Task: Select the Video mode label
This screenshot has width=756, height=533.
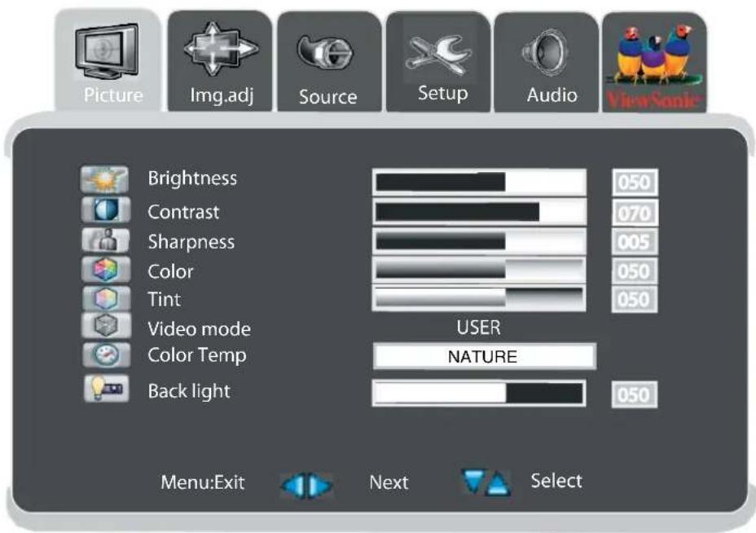Action: click(199, 329)
